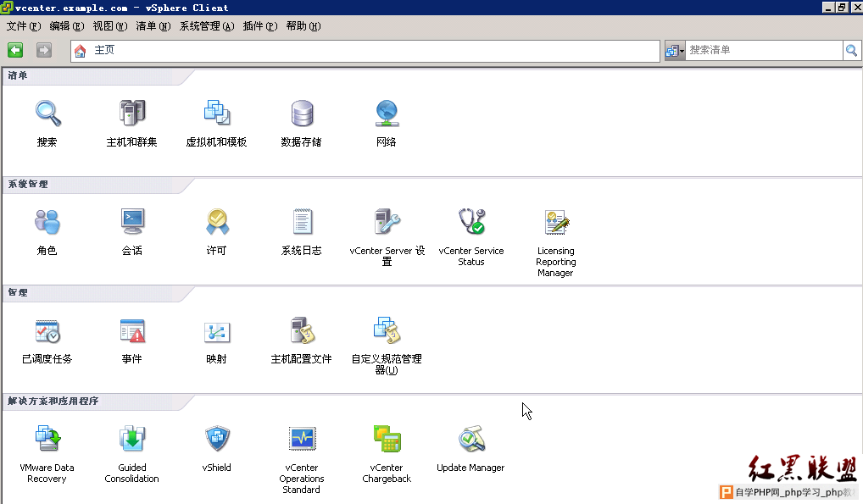Click the home icon in navigation bar
Screen dimensions: 863x504
[x=81, y=51]
